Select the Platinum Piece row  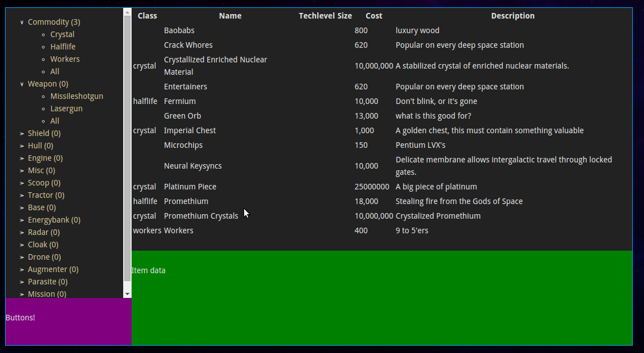point(190,187)
